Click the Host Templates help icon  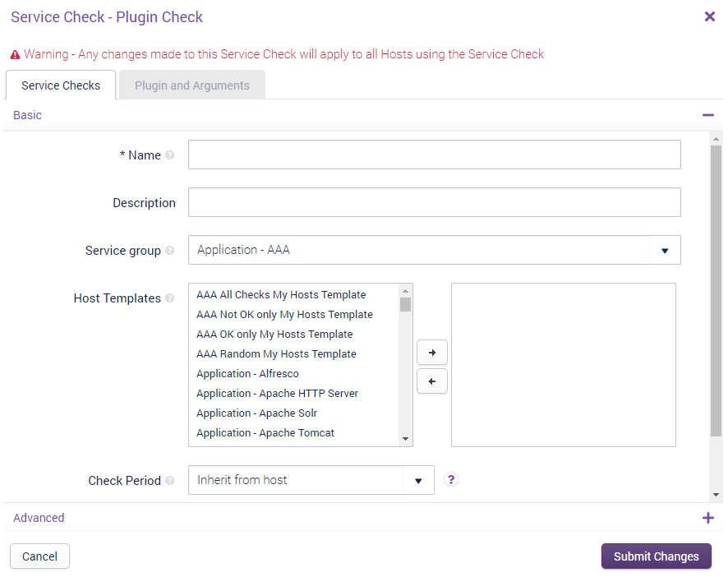pos(170,298)
